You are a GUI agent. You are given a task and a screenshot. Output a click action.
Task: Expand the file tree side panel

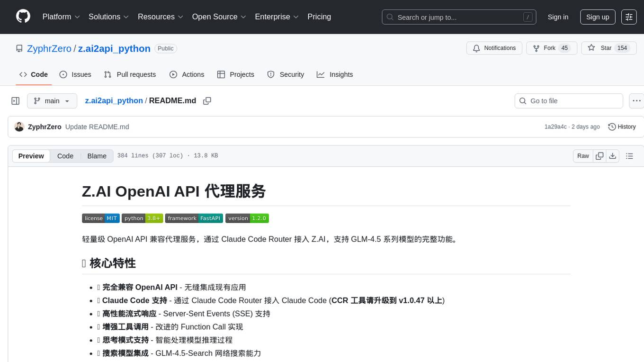coord(16,101)
